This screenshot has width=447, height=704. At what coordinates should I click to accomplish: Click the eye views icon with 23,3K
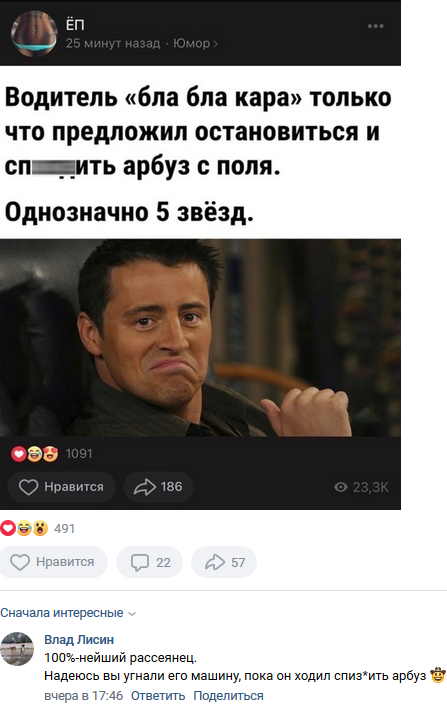341,487
